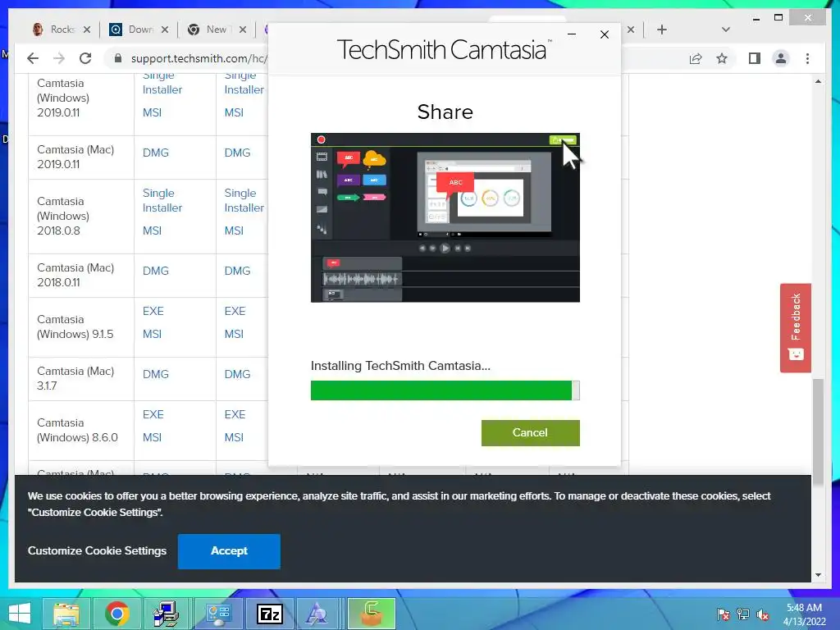The height and width of the screenshot is (630, 840).
Task: Click first EXE link for Camtasia Windows 8.6.0
Action: (153, 414)
